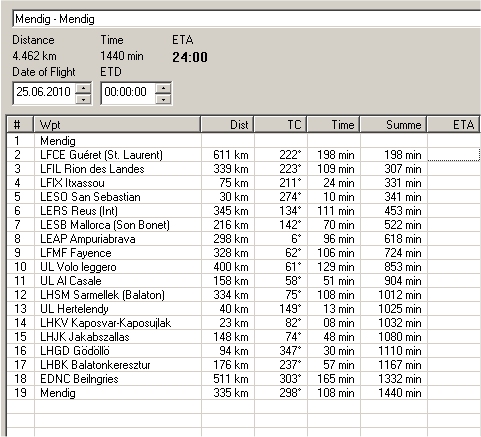Decrease the Date of Flight value
The height and width of the screenshot is (437, 481).
pyautogui.click(x=83, y=99)
